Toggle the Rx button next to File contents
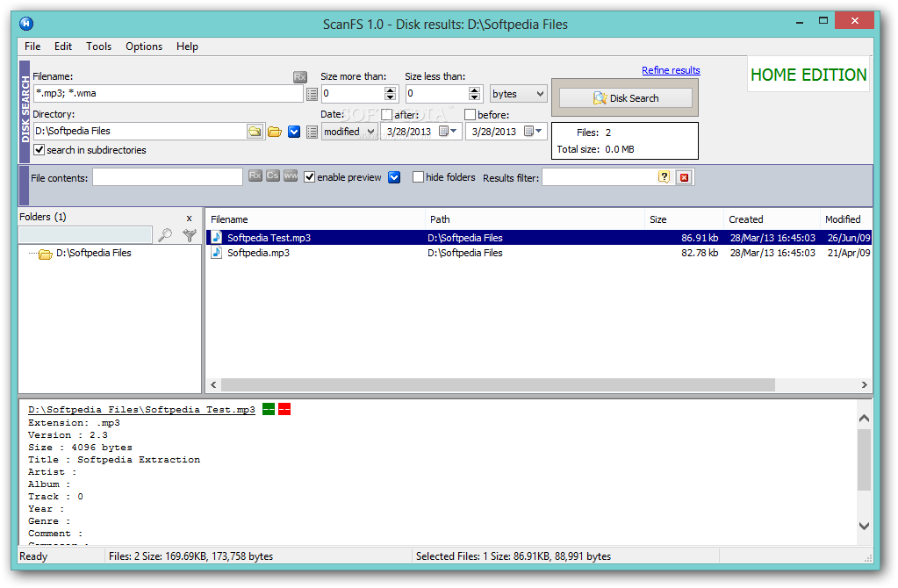 click(x=255, y=176)
